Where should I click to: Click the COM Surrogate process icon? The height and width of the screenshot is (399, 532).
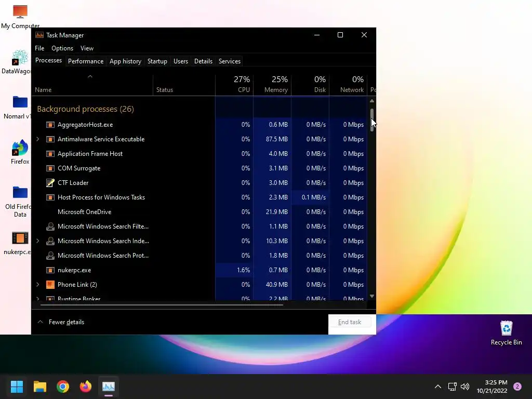(x=50, y=169)
